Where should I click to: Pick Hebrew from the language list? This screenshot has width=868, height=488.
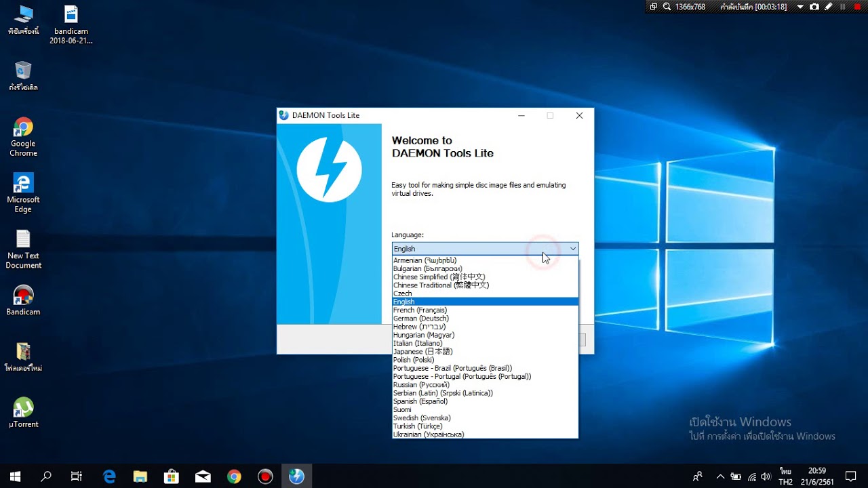click(x=485, y=327)
